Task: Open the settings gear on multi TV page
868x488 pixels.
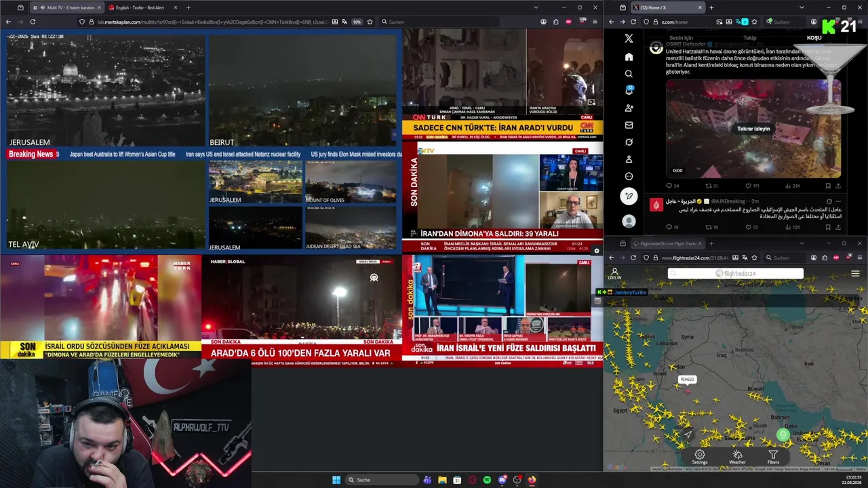Action: coord(596,251)
